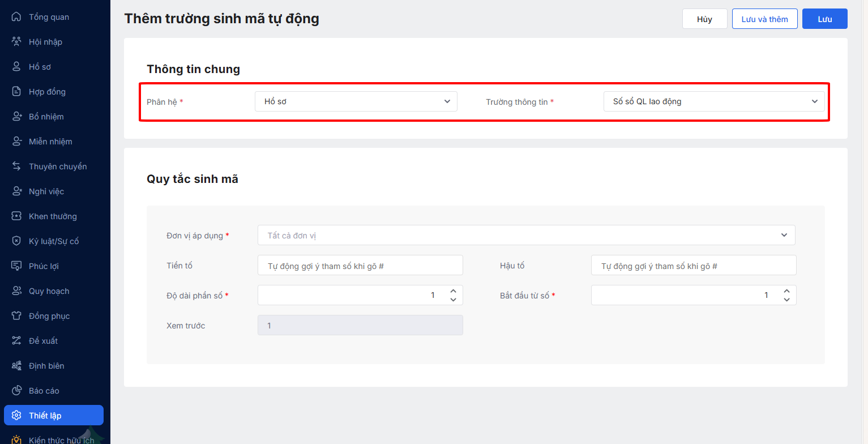Expand the Đơn vị áp dụng dropdown
The width and height of the screenshot is (868, 444).
(x=526, y=235)
